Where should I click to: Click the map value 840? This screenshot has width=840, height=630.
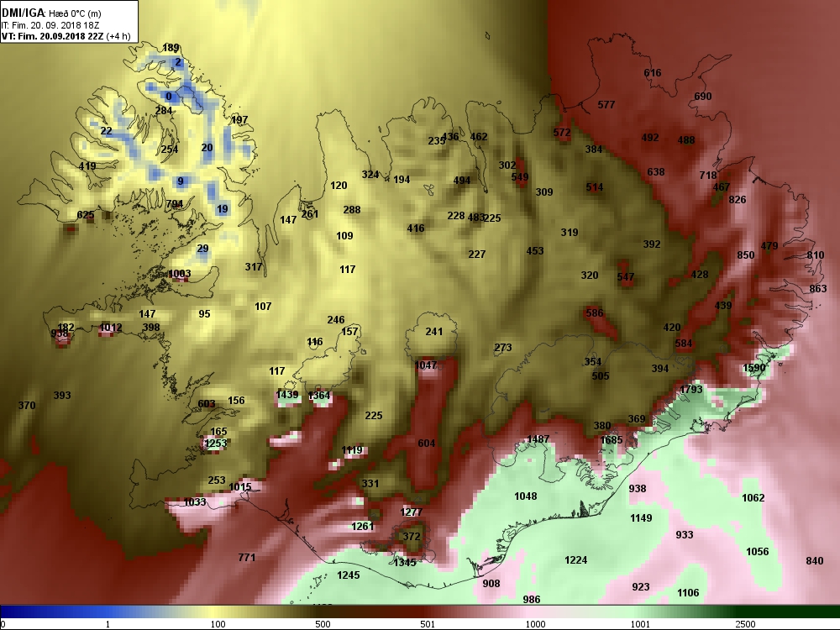(x=814, y=561)
